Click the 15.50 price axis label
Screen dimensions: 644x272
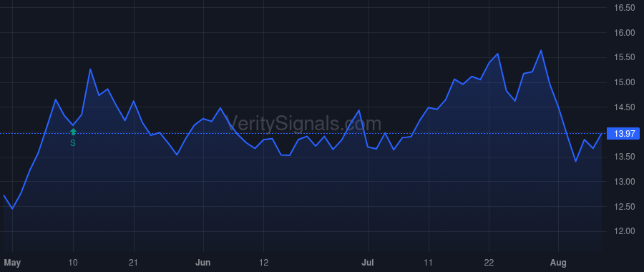(x=624, y=57)
